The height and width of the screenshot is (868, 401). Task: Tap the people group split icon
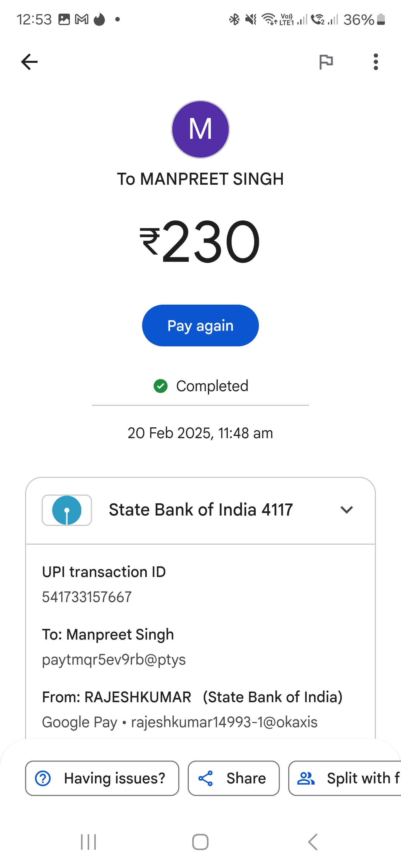(305, 778)
